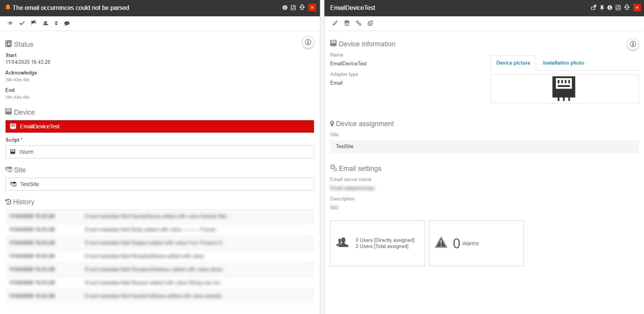Click the up-down arrows icon in alarm toolbar
This screenshot has width=644, height=314.
coord(56,23)
